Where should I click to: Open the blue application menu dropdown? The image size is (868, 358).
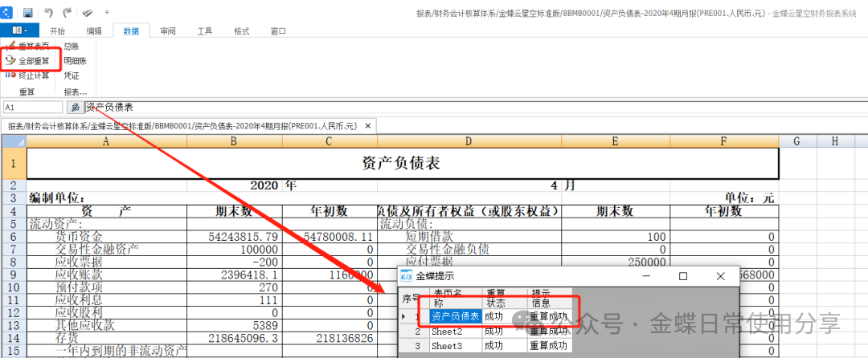click(x=21, y=31)
